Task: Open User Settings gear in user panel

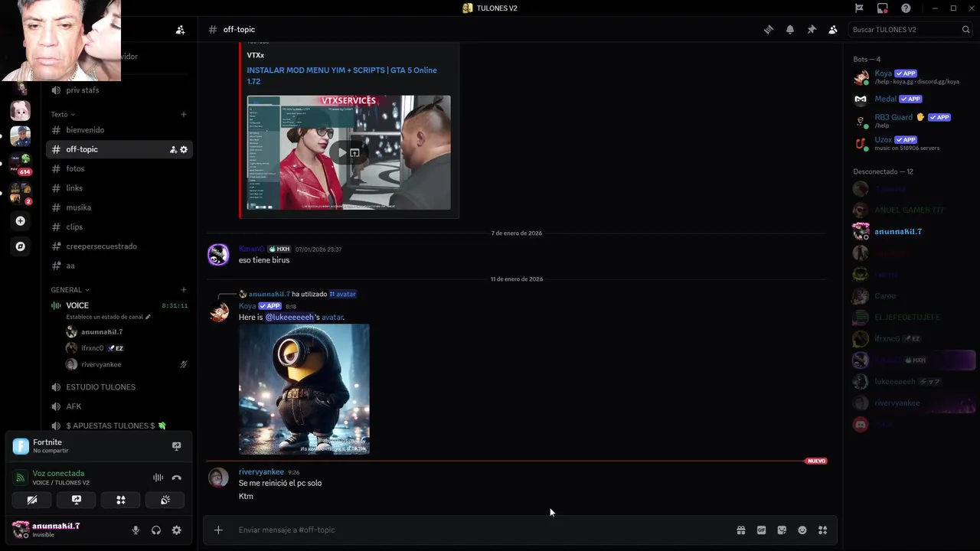Action: [177, 530]
